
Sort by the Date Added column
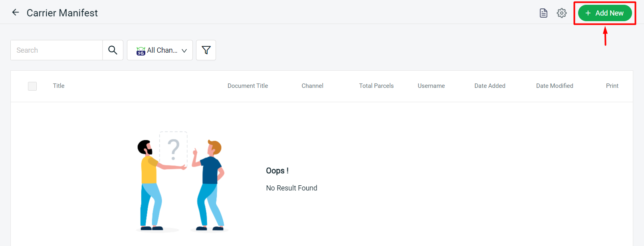pyautogui.click(x=489, y=86)
